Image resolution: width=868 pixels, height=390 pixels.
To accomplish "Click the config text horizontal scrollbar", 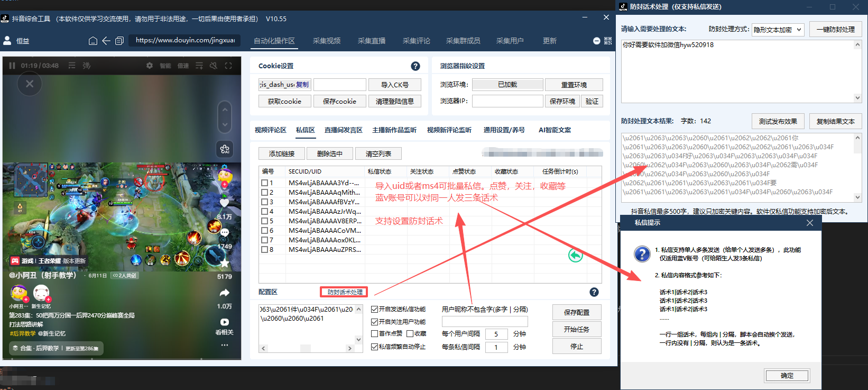I will [306, 348].
